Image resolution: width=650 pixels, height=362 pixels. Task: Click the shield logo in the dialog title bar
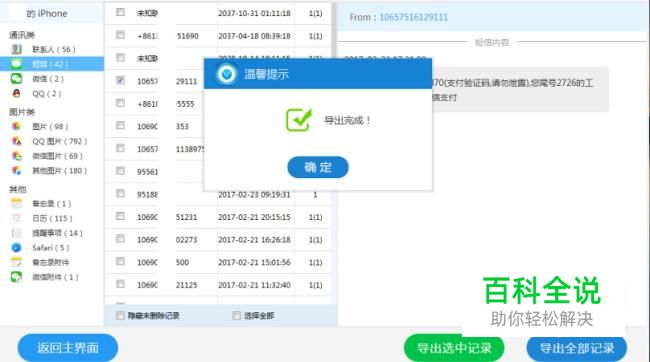tap(226, 74)
